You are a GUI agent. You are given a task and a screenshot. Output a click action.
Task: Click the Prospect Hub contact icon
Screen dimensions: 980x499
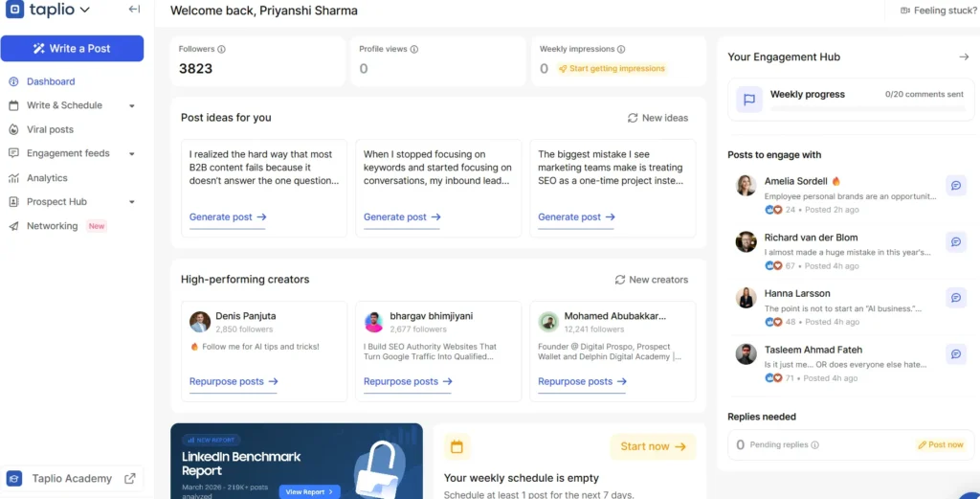tap(13, 202)
